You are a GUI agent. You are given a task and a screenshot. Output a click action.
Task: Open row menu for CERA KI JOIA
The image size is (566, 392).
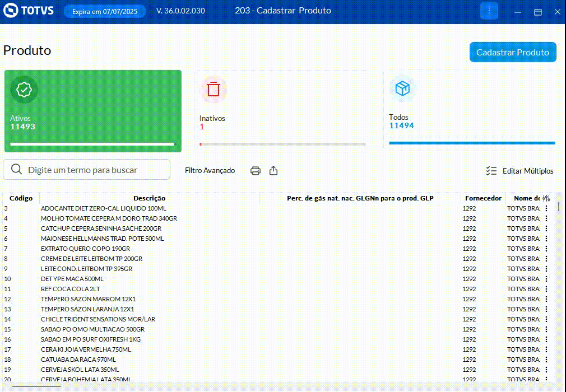(546, 349)
